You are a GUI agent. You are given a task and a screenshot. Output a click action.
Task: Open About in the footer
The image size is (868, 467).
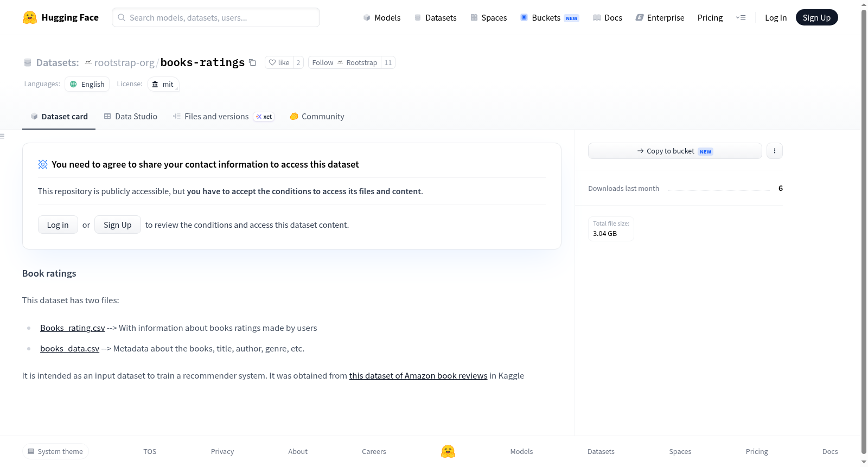(298, 451)
